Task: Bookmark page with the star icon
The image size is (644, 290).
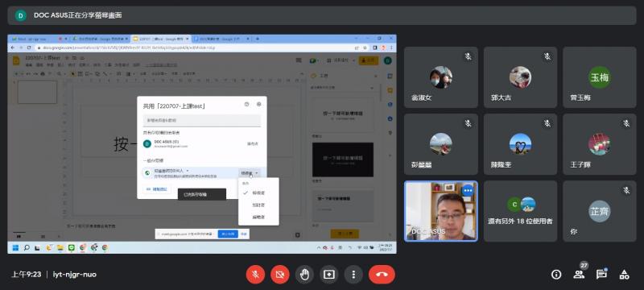Action: (x=365, y=48)
